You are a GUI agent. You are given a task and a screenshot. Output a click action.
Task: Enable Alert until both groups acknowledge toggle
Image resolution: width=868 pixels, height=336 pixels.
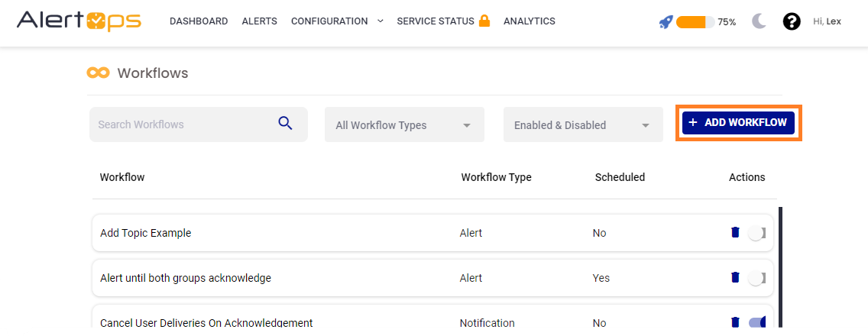pyautogui.click(x=757, y=279)
